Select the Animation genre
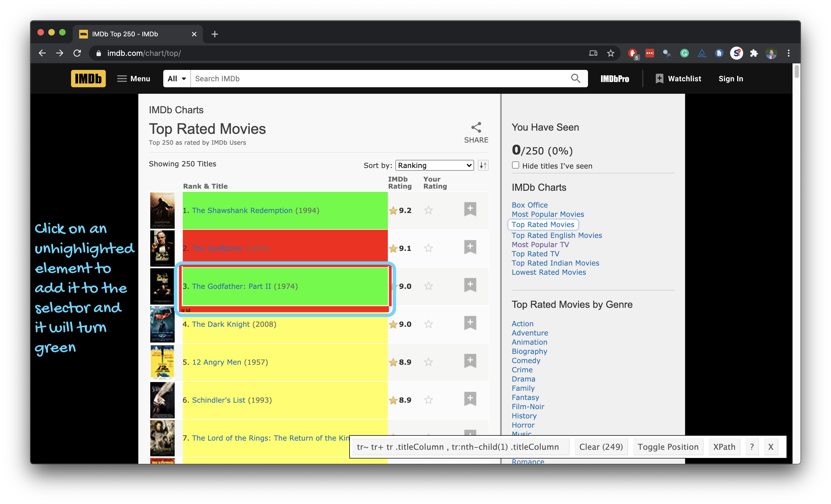This screenshot has height=504, width=831. [x=529, y=342]
